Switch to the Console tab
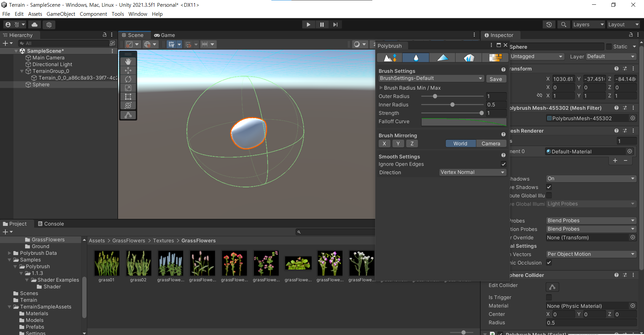This screenshot has width=644, height=335. (x=51, y=224)
